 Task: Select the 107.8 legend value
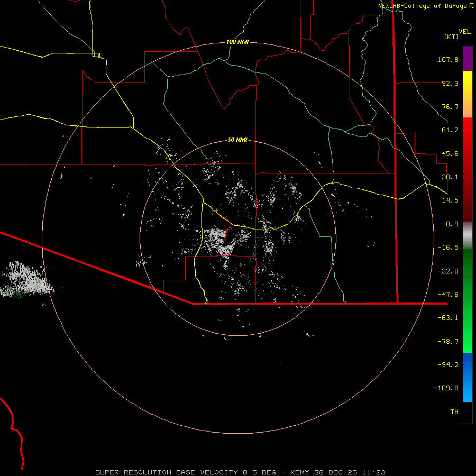click(x=448, y=59)
